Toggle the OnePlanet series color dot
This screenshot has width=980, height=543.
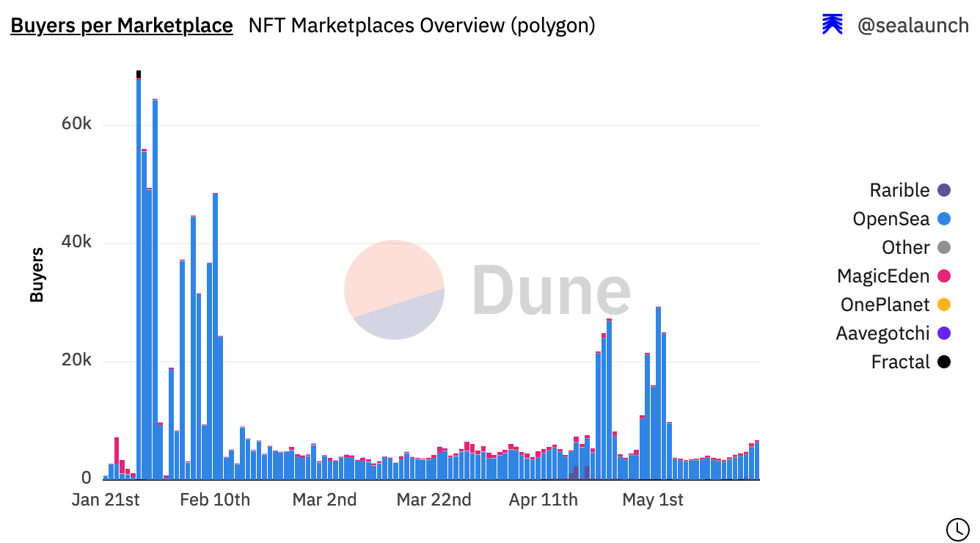tap(944, 305)
